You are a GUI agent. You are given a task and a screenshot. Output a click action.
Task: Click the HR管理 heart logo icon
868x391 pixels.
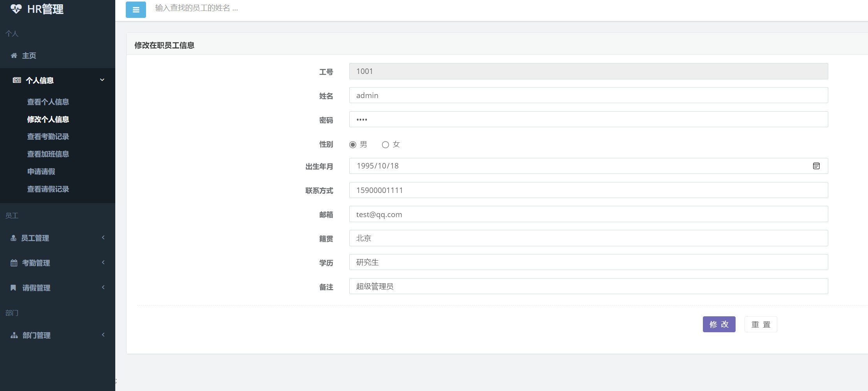[x=16, y=9]
